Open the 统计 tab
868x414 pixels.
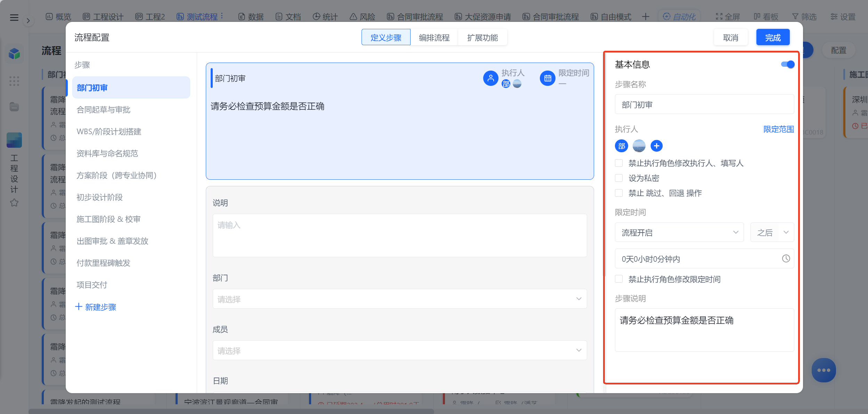[x=325, y=17]
